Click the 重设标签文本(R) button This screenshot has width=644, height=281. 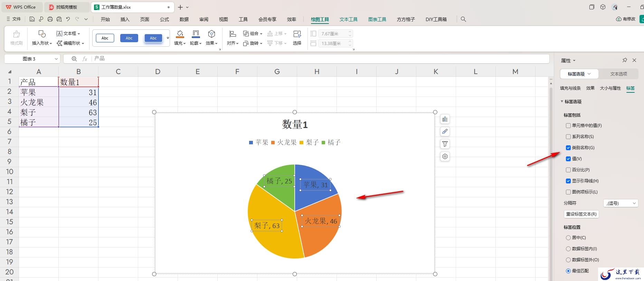[581, 214]
